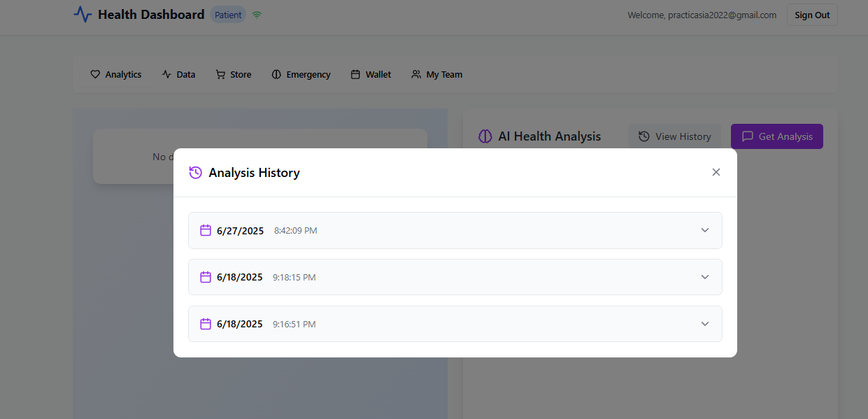Open the Analytics tab
This screenshot has height=419, width=868.
[x=116, y=74]
